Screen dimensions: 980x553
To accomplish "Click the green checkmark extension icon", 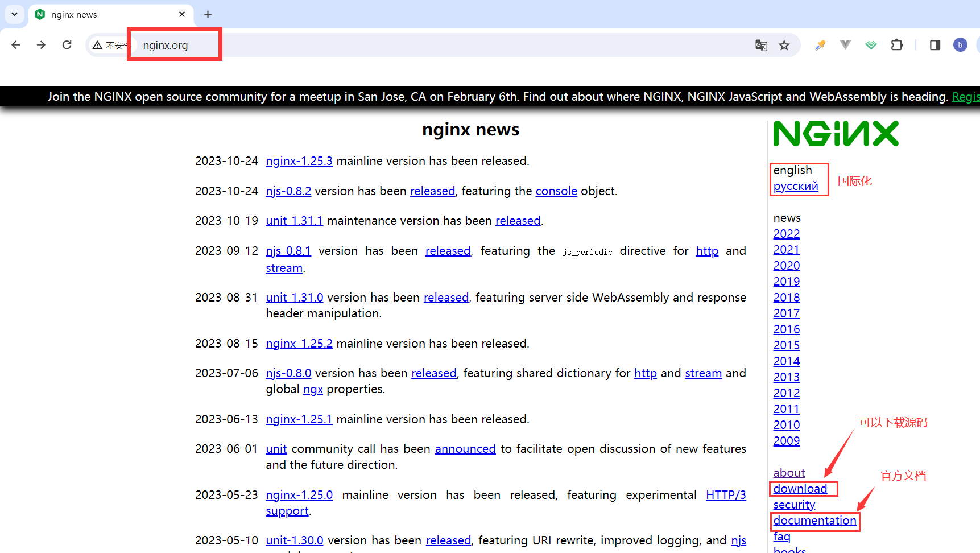I will click(x=871, y=45).
